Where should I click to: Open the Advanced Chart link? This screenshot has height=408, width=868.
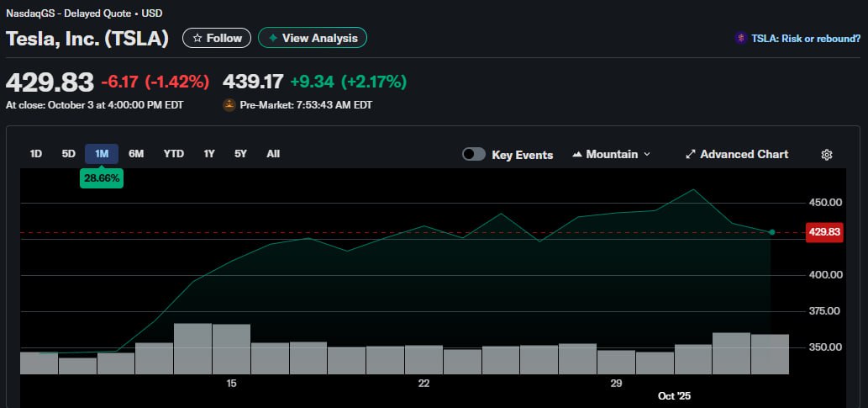(744, 155)
